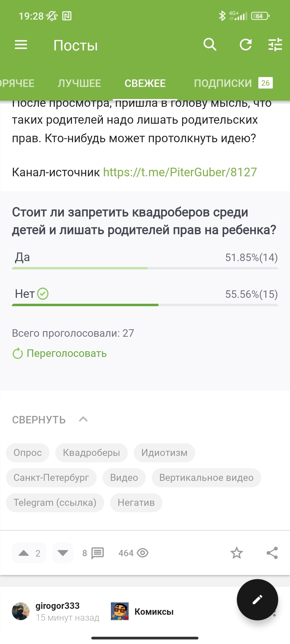Open the hamburger navigation menu
Image resolution: width=290 pixels, height=644 pixels.
point(21,45)
